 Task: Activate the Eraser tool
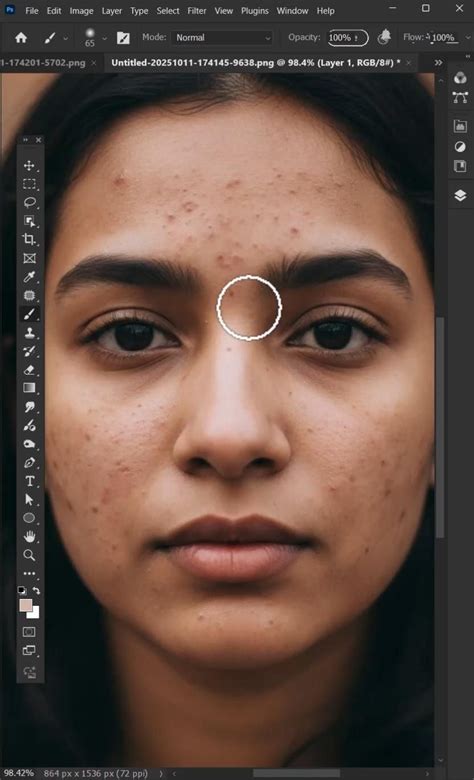(x=29, y=370)
